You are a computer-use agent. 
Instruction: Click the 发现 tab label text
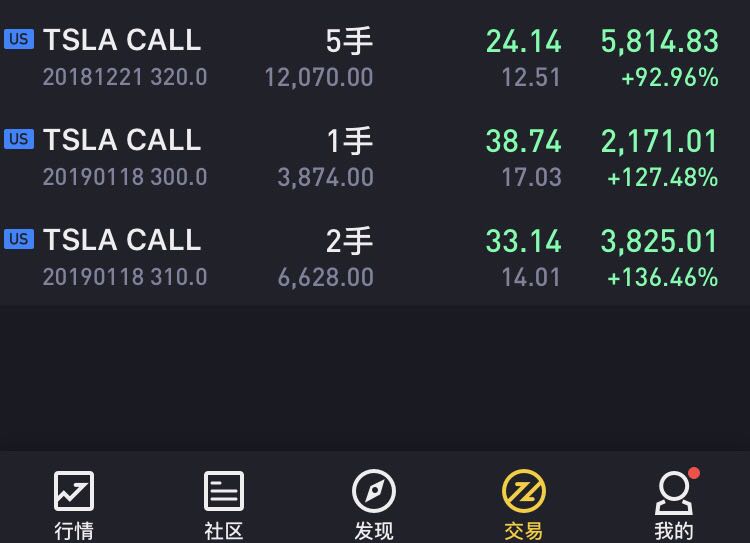point(374,531)
